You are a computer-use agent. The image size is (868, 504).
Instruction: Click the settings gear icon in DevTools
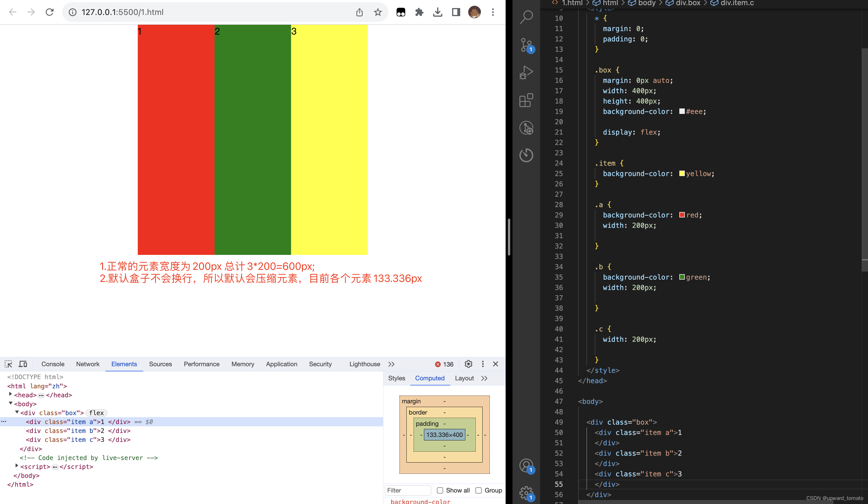[467, 364]
